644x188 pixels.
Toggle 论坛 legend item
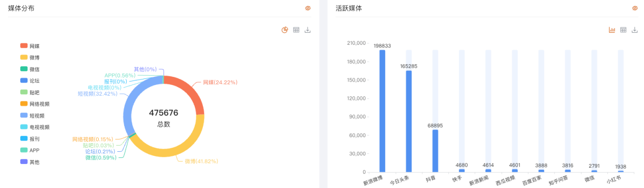[30, 80]
